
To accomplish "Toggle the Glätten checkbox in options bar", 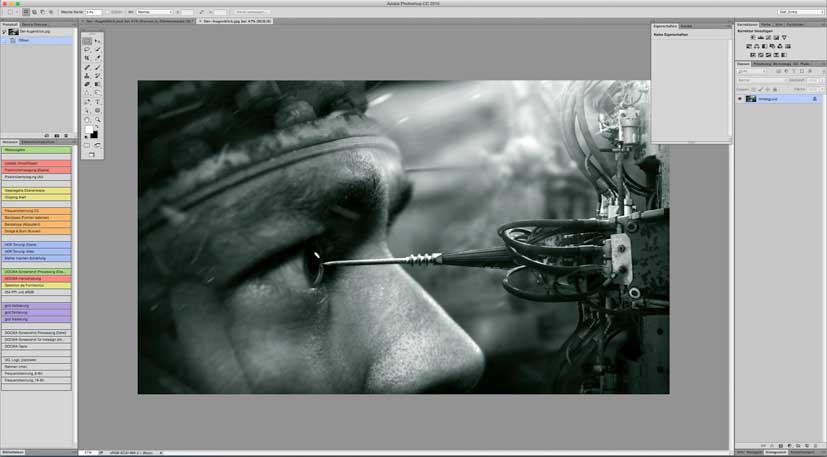I will click(108, 12).
